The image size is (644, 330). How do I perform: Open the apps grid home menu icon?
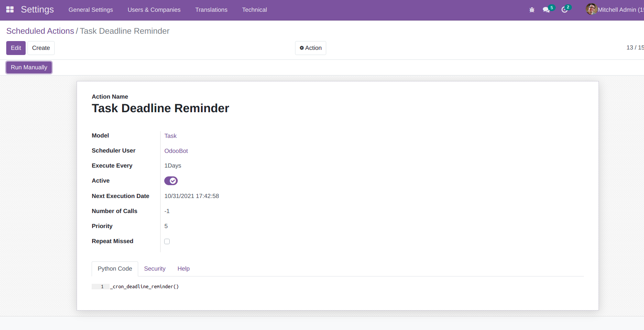(x=10, y=10)
